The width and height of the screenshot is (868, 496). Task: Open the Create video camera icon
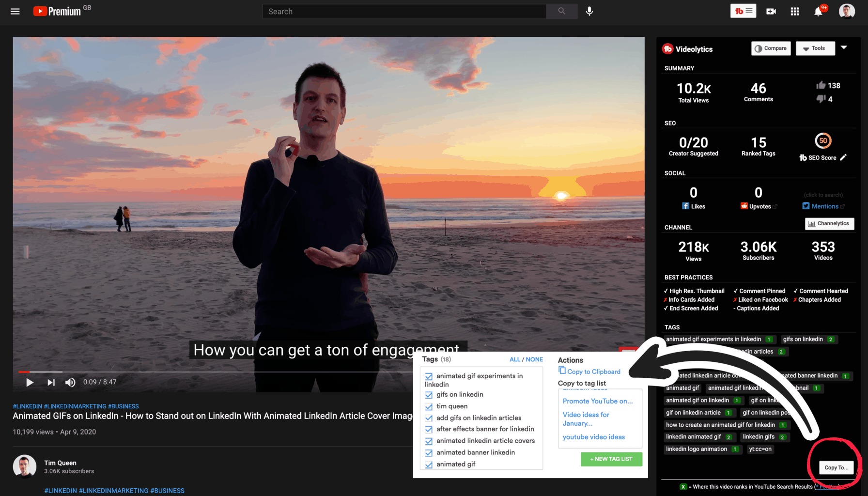[x=771, y=11]
